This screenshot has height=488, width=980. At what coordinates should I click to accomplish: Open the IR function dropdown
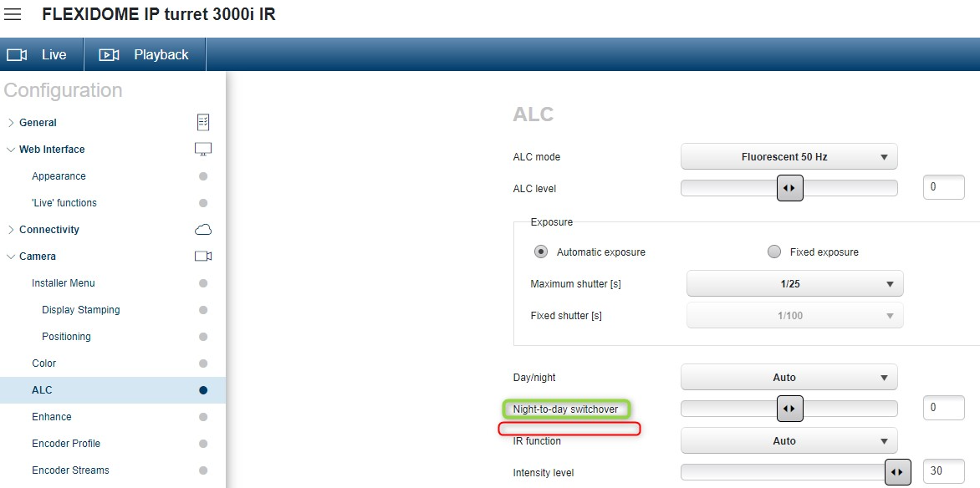click(789, 440)
